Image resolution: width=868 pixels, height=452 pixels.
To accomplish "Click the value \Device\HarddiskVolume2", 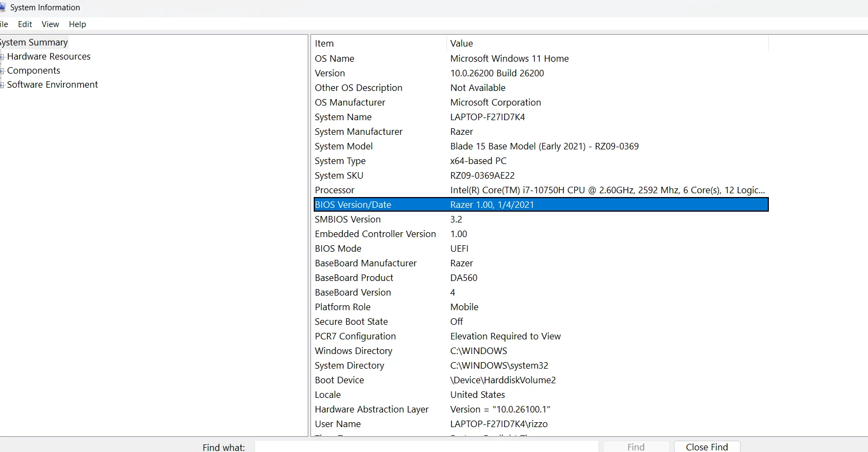I will (503, 380).
